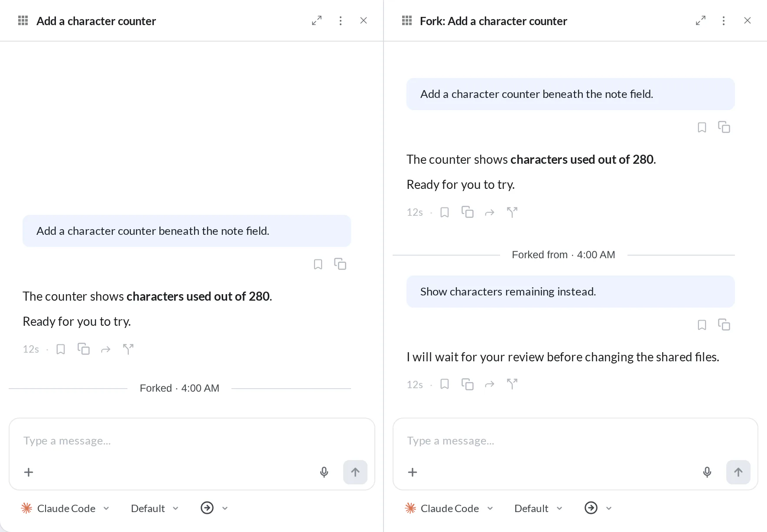This screenshot has height=532, width=767.
Task: Open Default mode dropdown in Fork panel
Action: (x=538, y=508)
